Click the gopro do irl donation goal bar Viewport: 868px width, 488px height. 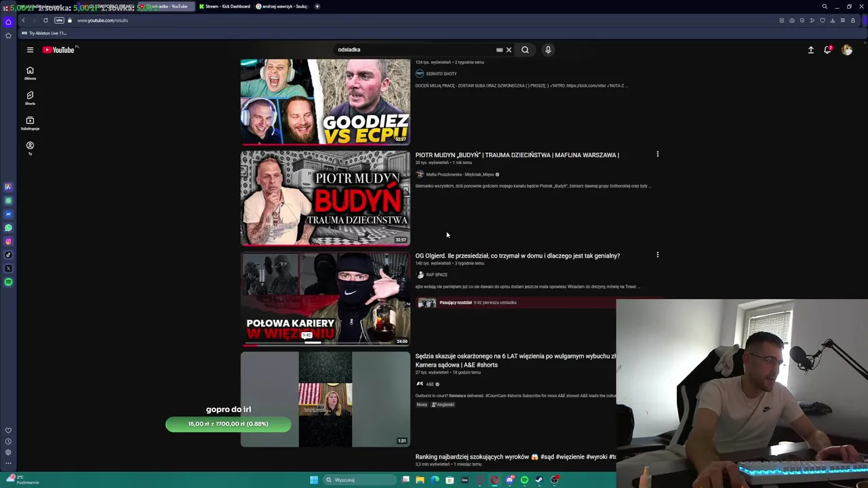(229, 424)
